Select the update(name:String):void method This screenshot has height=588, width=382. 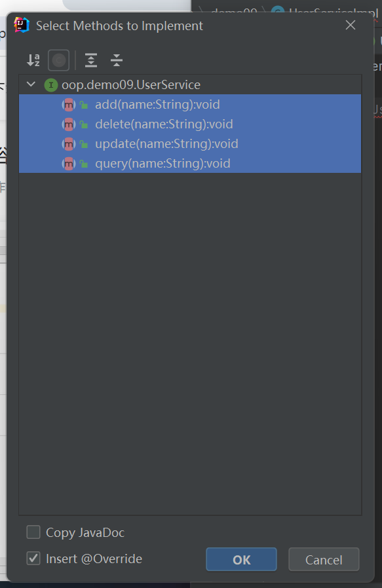point(190,144)
